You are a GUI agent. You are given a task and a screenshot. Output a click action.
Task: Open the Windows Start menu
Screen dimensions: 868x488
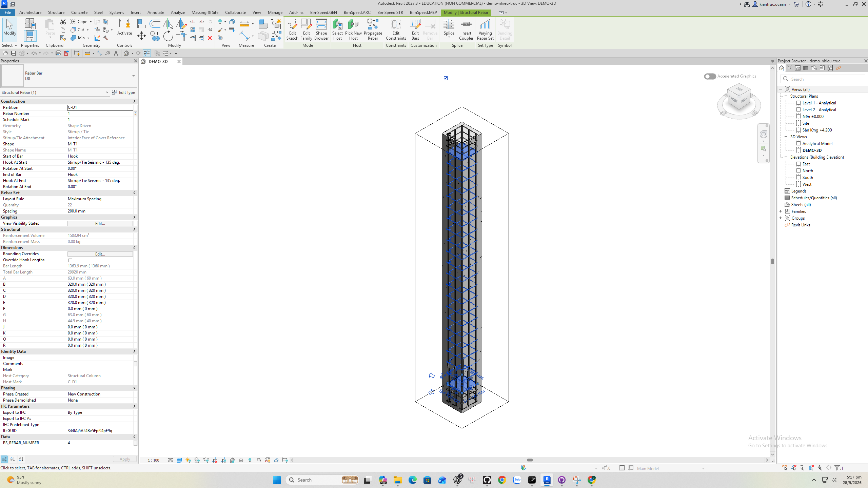point(277,480)
